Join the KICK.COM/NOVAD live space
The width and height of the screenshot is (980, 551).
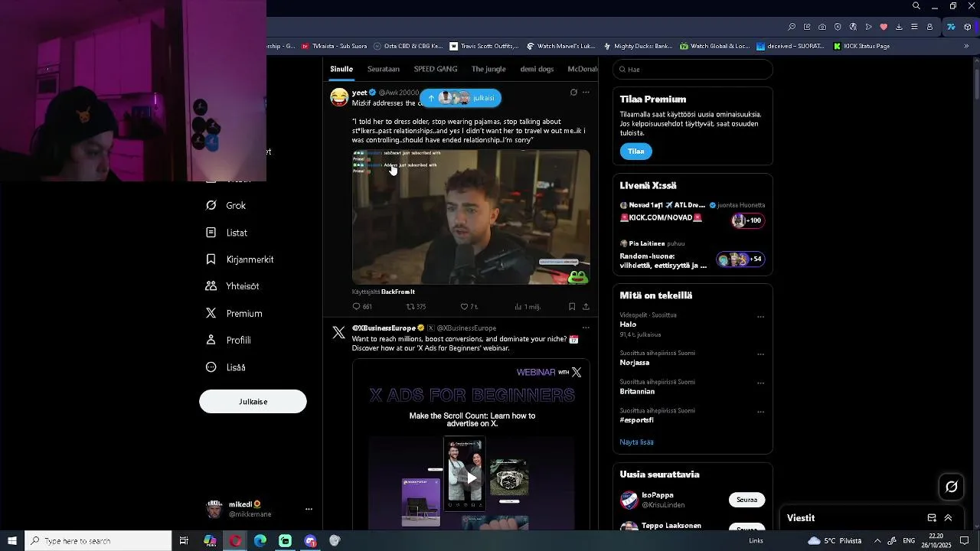pos(692,215)
